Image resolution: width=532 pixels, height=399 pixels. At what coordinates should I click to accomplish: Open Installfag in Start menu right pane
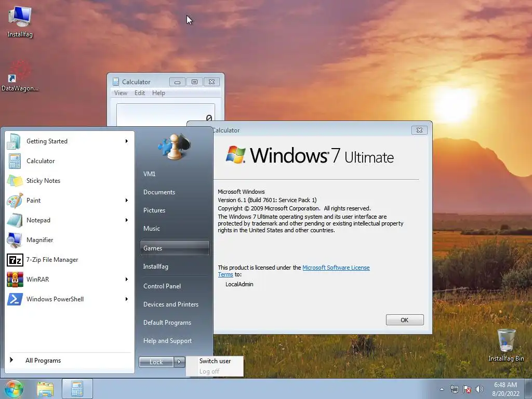(x=175, y=267)
